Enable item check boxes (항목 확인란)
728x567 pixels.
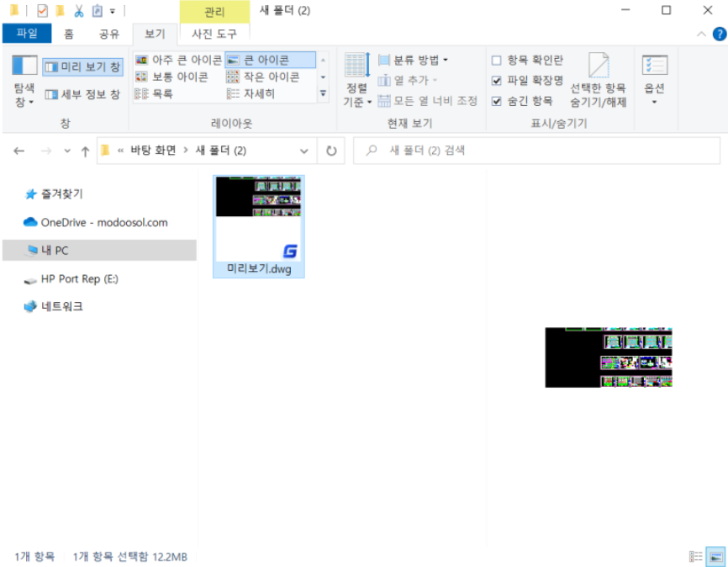point(527,60)
